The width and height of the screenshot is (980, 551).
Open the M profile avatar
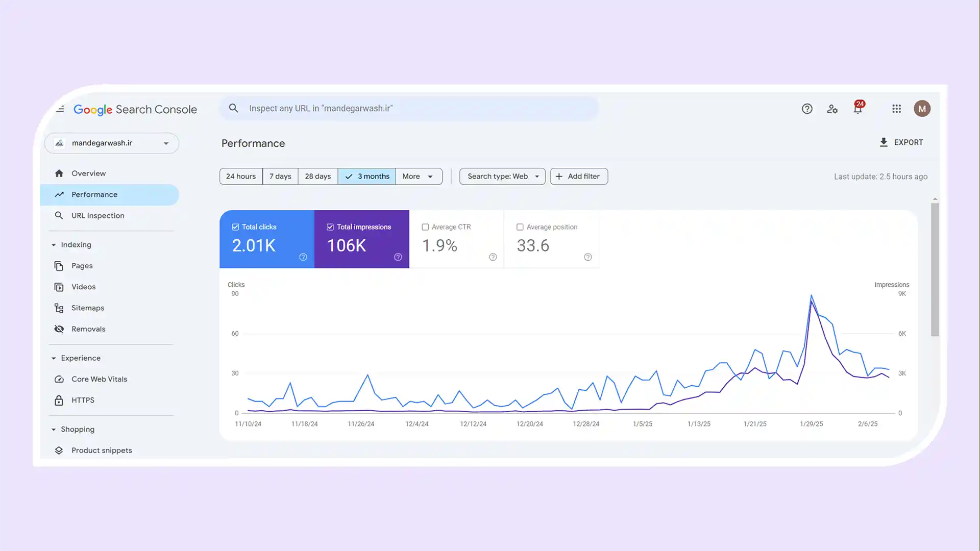tap(922, 109)
